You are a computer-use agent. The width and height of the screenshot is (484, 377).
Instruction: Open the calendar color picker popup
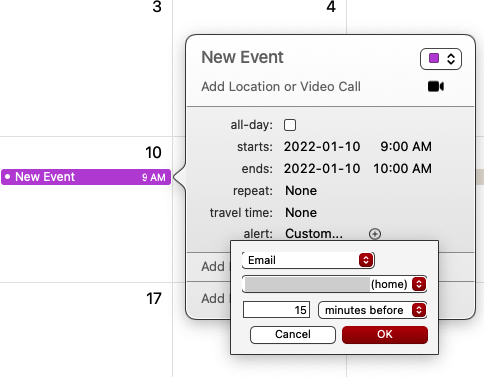point(441,59)
